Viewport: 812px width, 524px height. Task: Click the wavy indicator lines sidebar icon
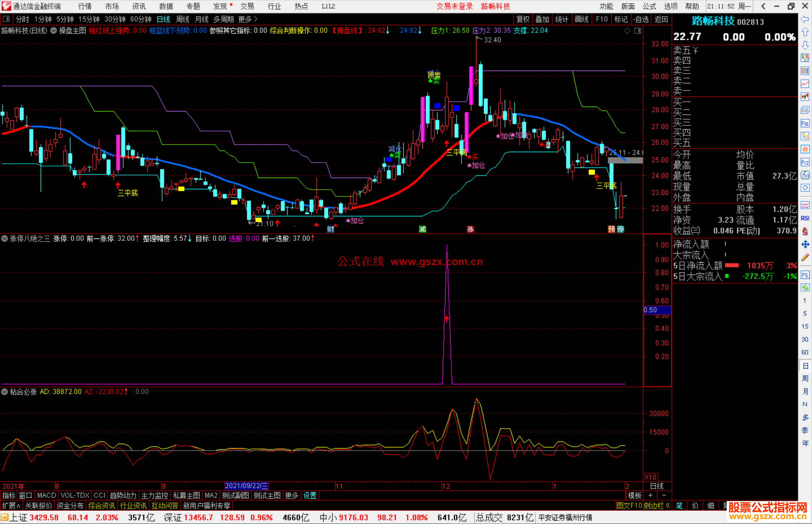pyautogui.click(x=805, y=205)
